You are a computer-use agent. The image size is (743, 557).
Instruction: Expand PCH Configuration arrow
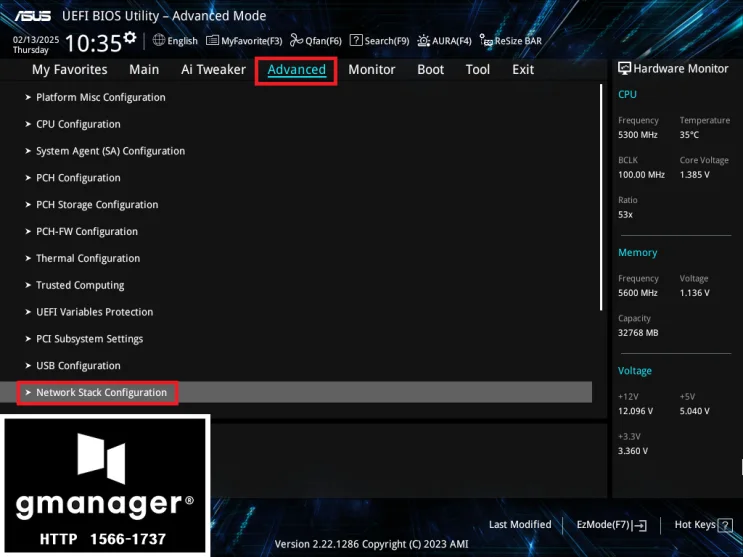point(28,178)
